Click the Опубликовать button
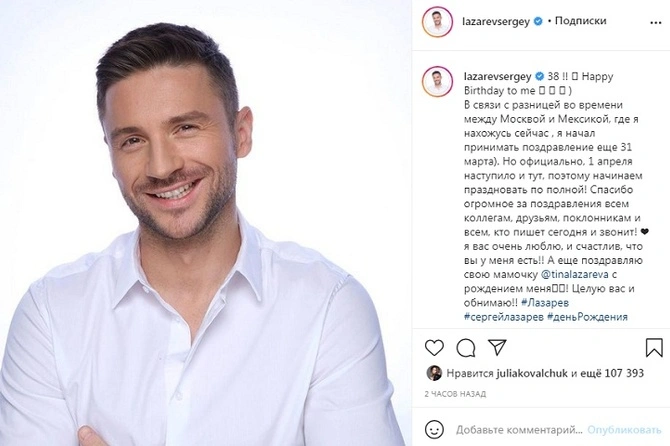Viewport: 670px width, 446px height. [x=624, y=430]
